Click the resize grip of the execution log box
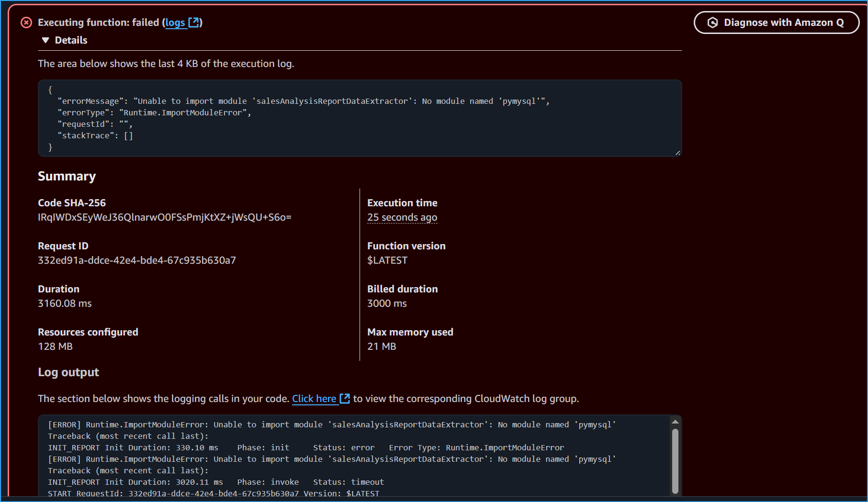 pyautogui.click(x=677, y=153)
